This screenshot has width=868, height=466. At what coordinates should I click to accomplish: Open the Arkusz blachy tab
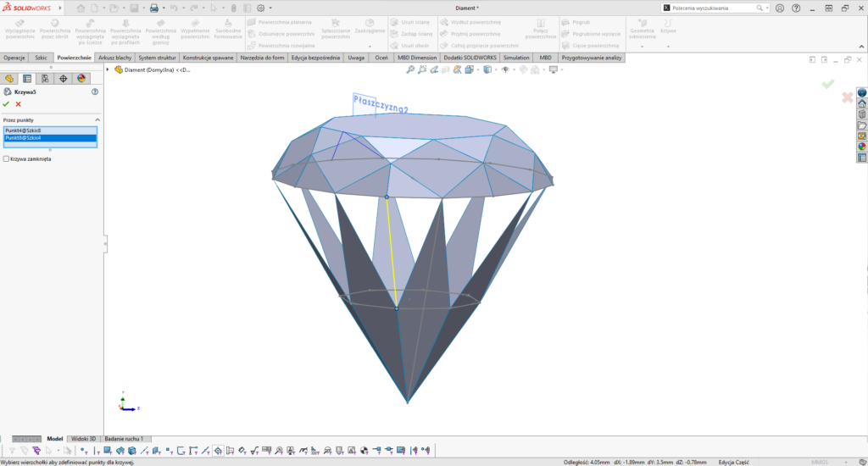tap(116, 58)
